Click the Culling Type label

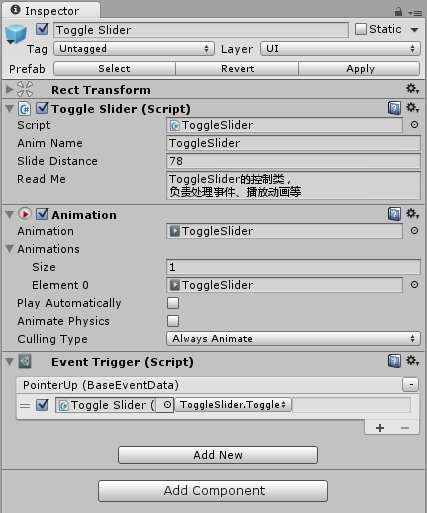click(52, 339)
